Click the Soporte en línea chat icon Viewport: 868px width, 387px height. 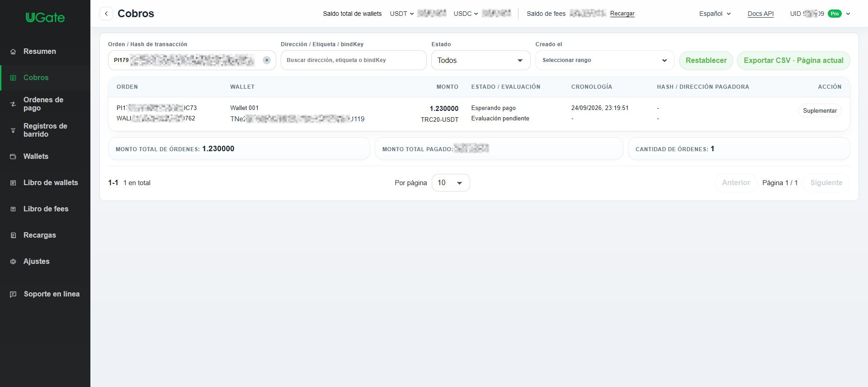coord(13,294)
